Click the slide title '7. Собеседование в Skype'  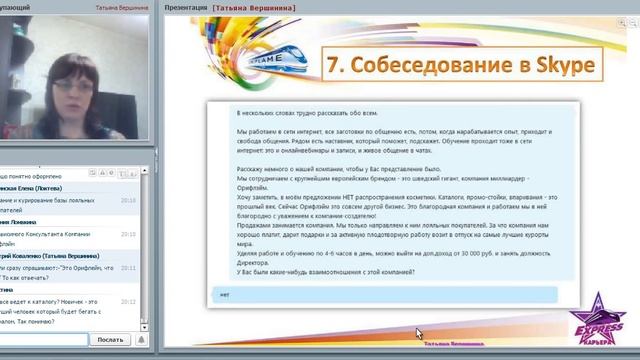click(462, 64)
